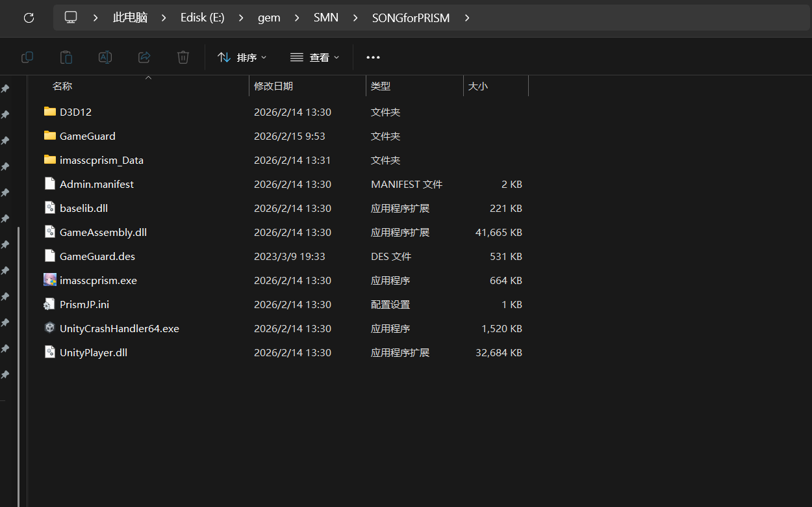Click the 2023/3/9 19:33 date cell
Image resolution: width=812 pixels, height=507 pixels.
point(290,256)
